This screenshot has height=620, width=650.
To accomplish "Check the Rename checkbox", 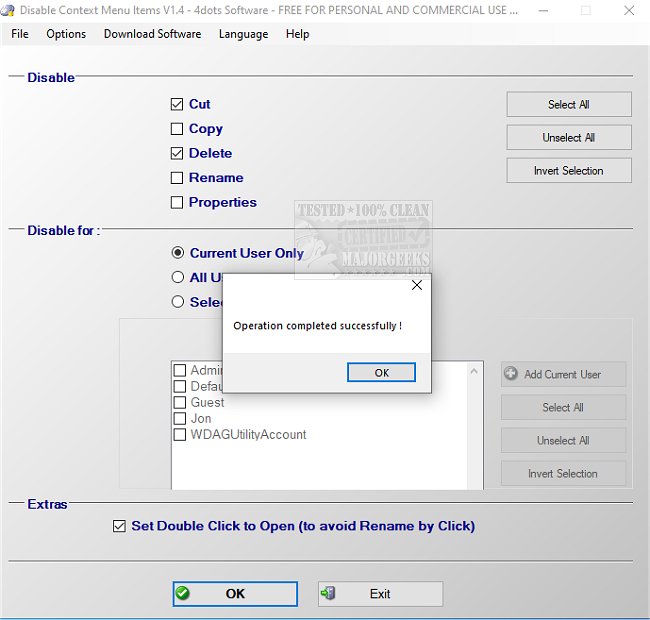I will pos(177,178).
